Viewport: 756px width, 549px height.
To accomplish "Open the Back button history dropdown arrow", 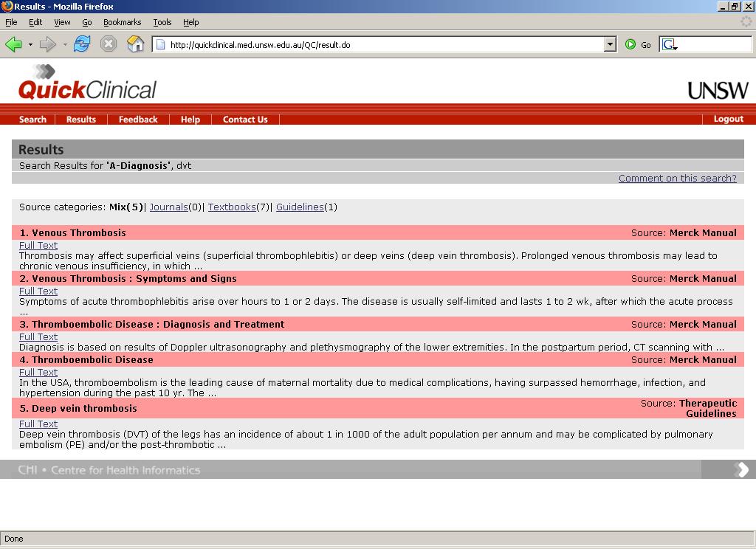I will pos(30,45).
